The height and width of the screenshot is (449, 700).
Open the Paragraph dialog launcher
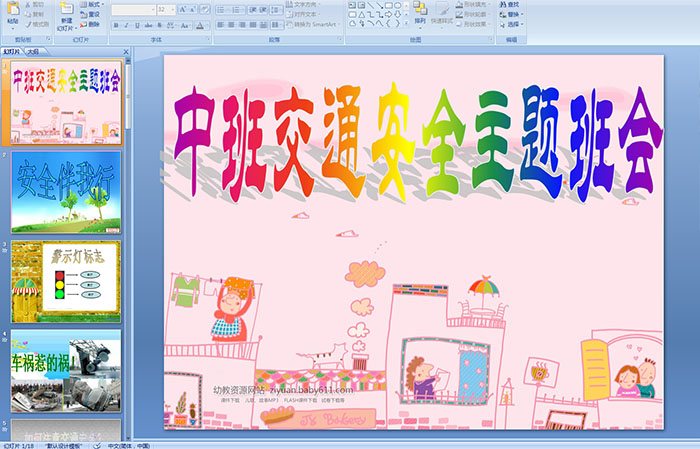(x=340, y=40)
